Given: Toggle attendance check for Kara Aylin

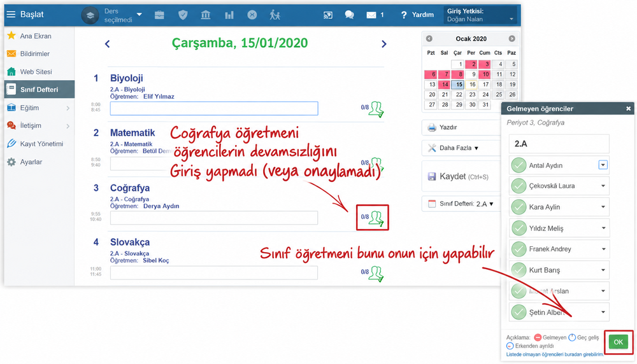Looking at the screenshot, I should click(519, 207).
